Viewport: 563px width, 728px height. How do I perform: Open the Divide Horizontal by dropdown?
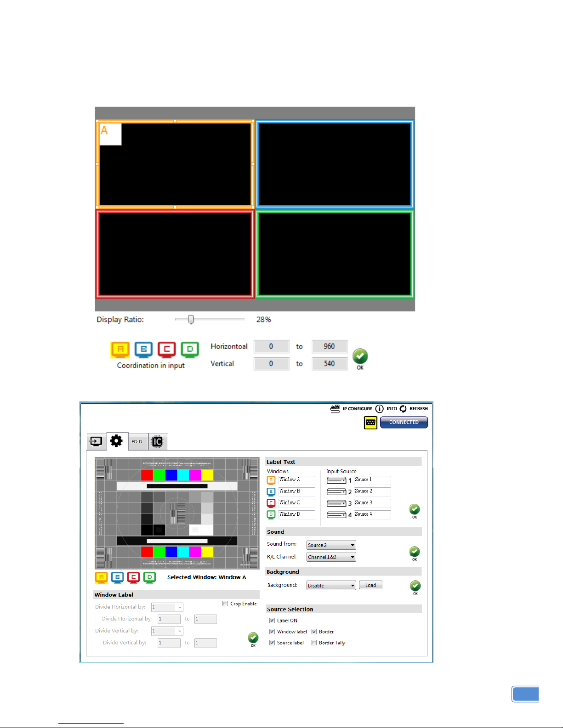pos(167,607)
